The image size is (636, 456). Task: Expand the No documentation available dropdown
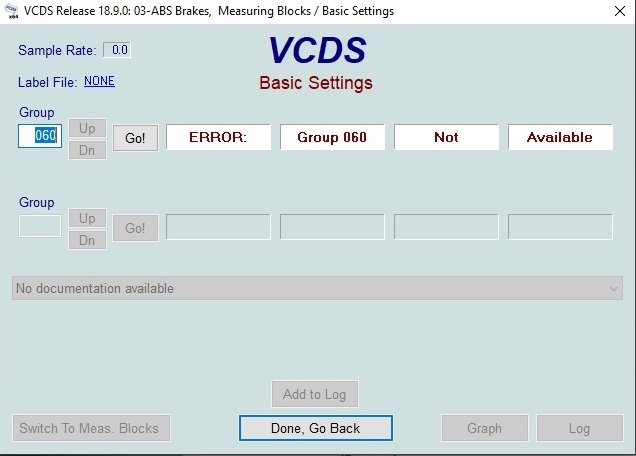[613, 288]
